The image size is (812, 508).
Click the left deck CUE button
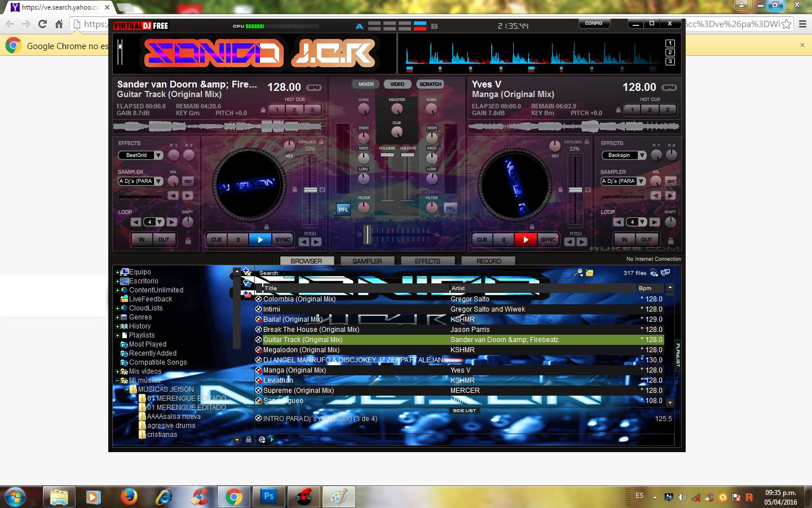(x=216, y=239)
